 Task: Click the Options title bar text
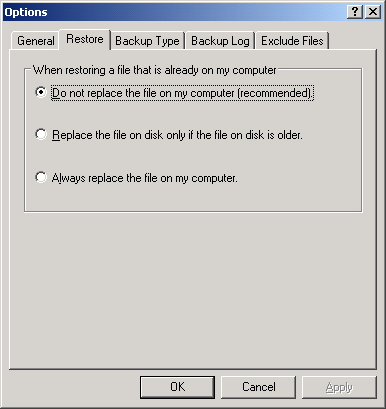(26, 12)
